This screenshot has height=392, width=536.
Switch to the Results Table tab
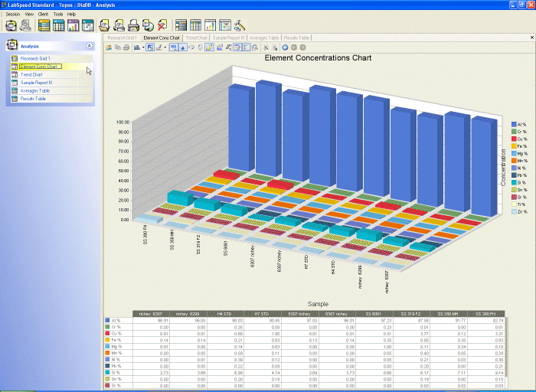pyautogui.click(x=296, y=38)
